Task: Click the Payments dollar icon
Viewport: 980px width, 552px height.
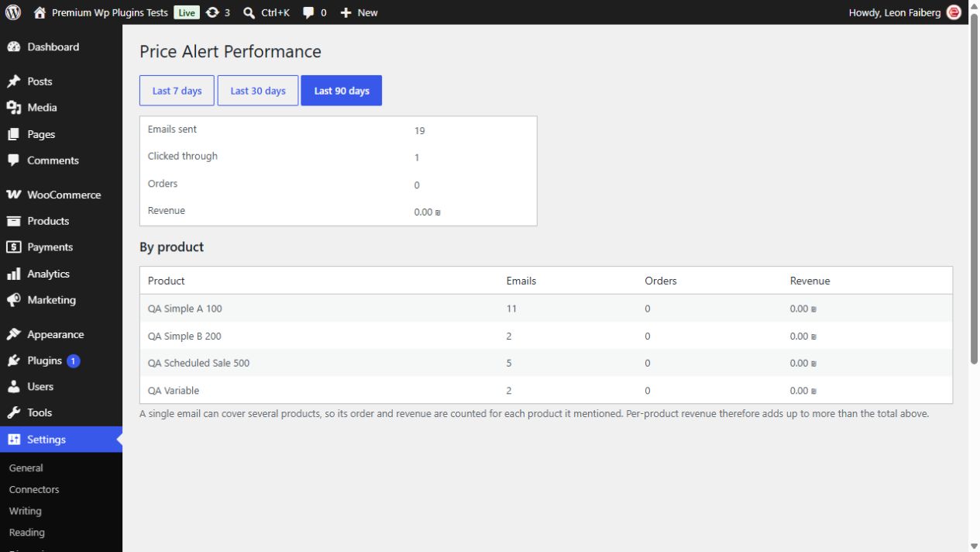Action: tap(13, 247)
